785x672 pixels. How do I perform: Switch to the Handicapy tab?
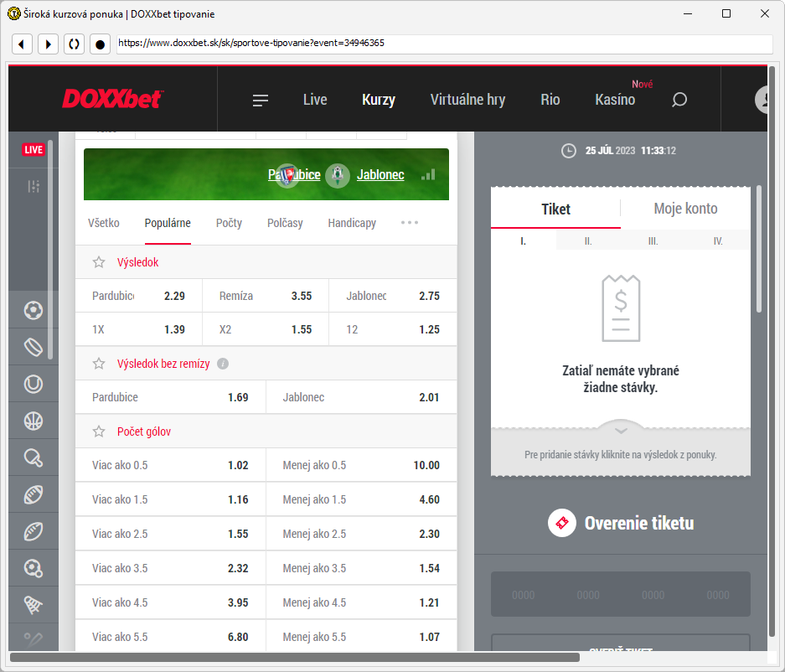click(352, 223)
